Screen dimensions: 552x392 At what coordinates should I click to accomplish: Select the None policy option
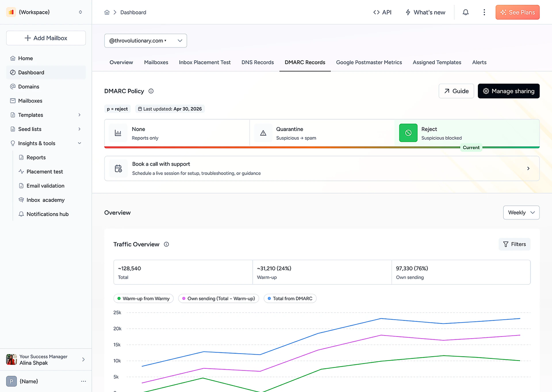click(x=177, y=133)
